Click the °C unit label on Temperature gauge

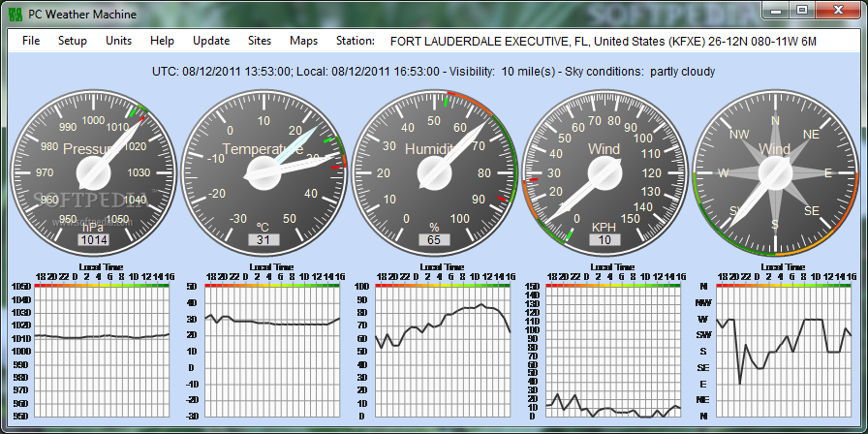[263, 227]
